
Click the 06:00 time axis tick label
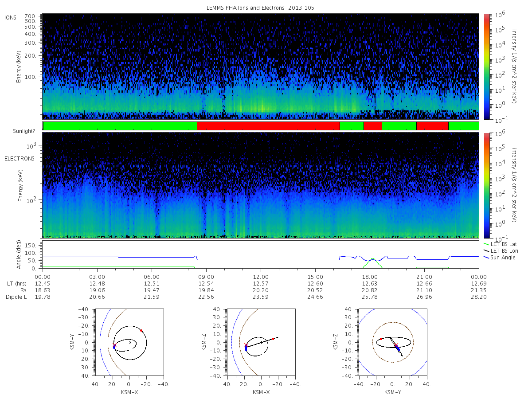[x=152, y=276]
